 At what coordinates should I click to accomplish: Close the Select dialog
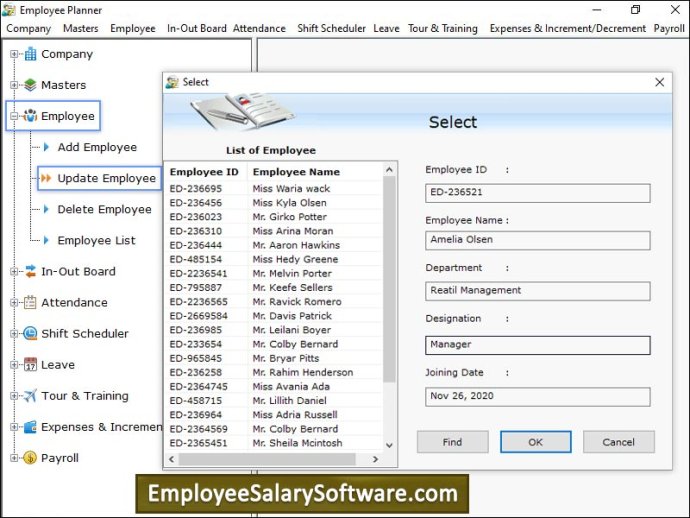coord(659,82)
